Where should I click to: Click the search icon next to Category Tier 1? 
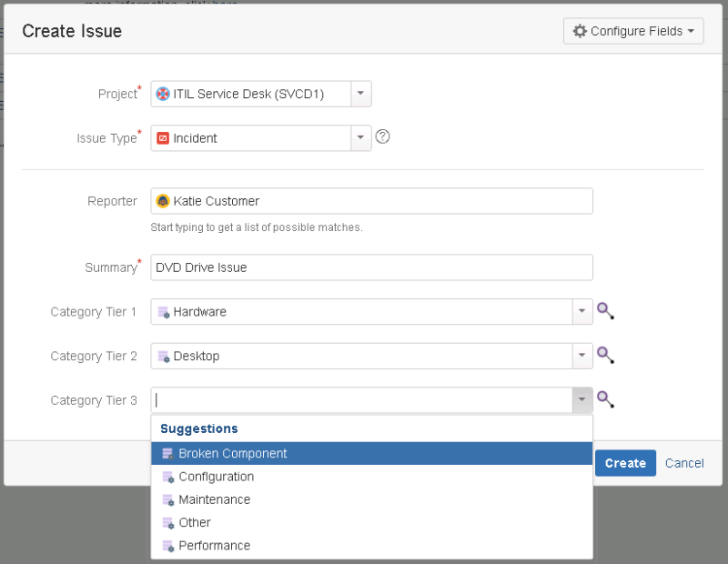point(605,312)
